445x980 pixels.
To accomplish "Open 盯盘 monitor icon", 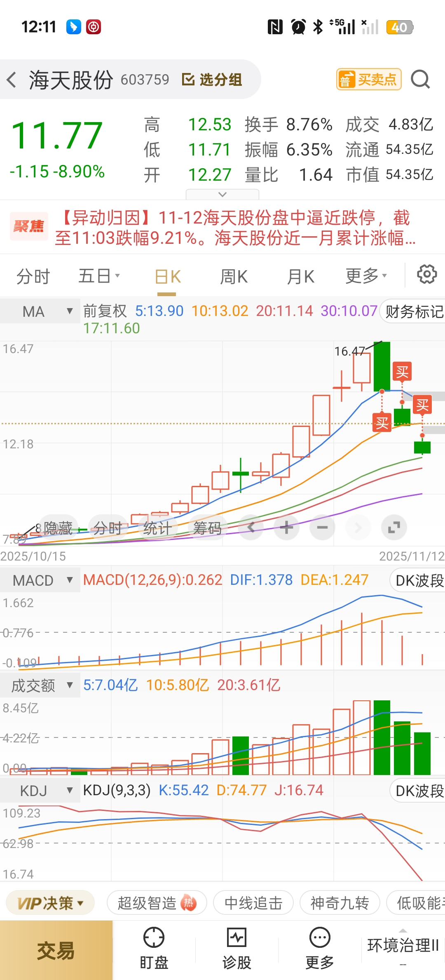I will tap(154, 949).
